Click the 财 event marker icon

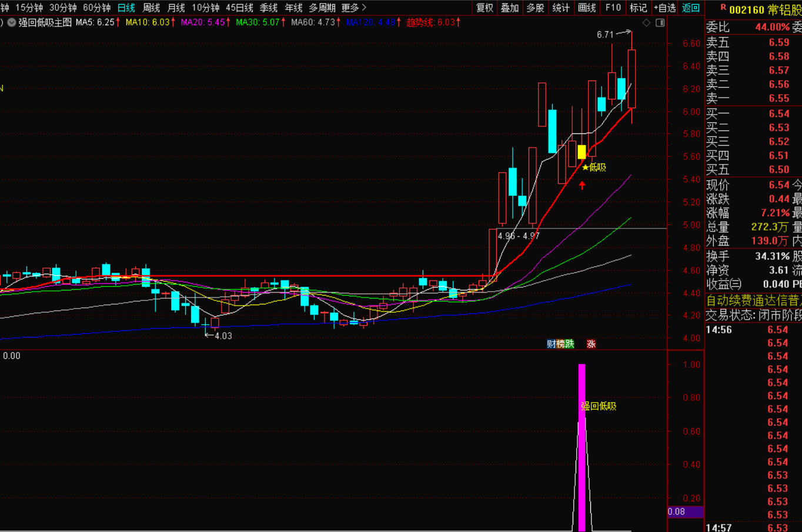[551, 344]
